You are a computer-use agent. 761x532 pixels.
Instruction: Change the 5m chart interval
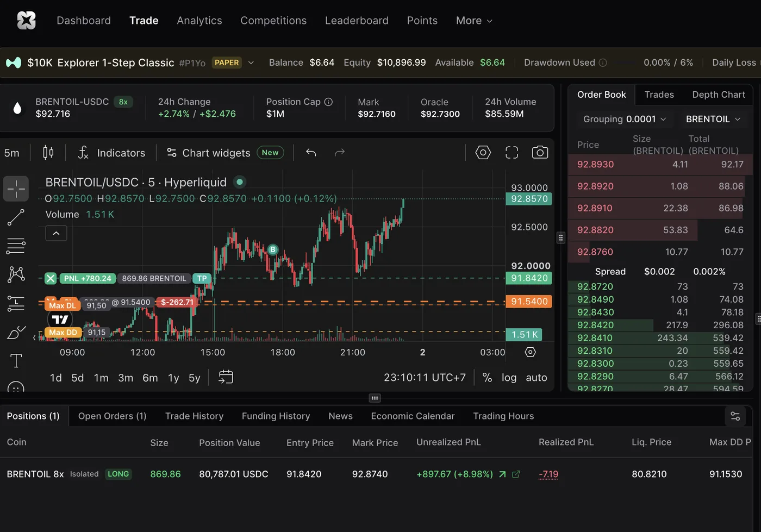pos(12,153)
